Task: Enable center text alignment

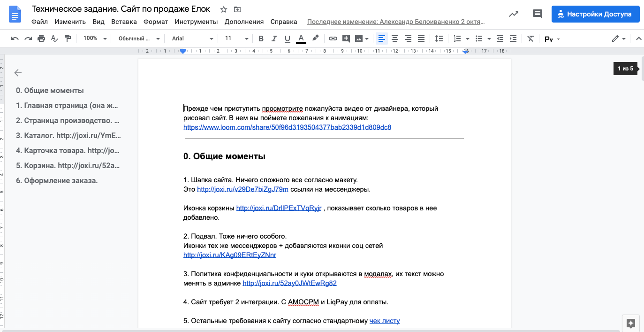Action: pyautogui.click(x=395, y=39)
